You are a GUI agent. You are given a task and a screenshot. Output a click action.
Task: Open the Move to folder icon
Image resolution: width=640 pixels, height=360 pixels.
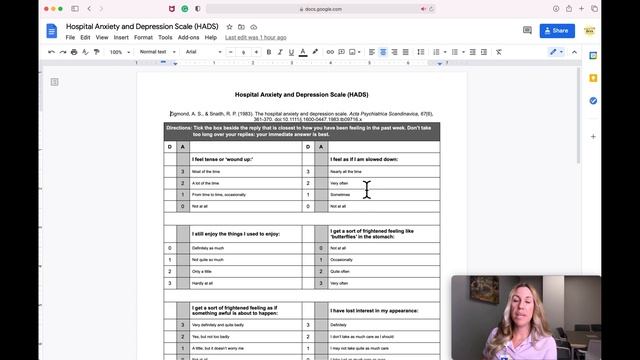(x=241, y=27)
